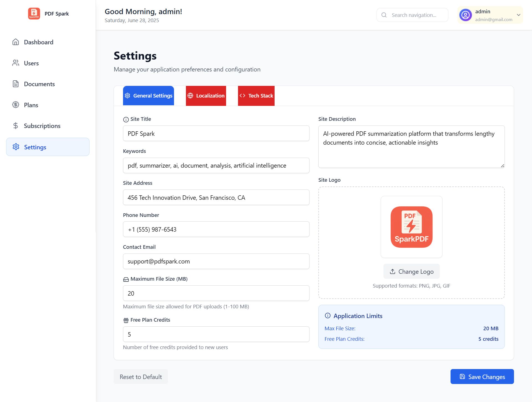Click into the Maximum File Size field
The height and width of the screenshot is (402, 532).
point(216,293)
